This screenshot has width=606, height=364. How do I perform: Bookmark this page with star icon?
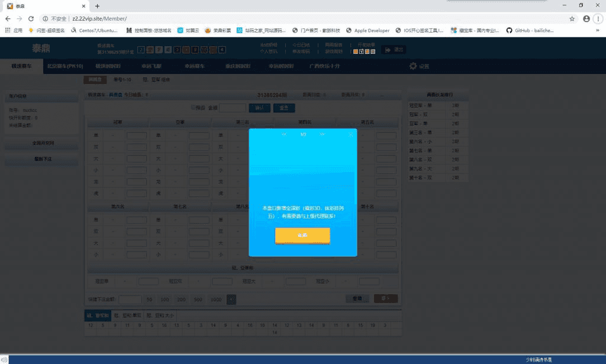pyautogui.click(x=572, y=19)
